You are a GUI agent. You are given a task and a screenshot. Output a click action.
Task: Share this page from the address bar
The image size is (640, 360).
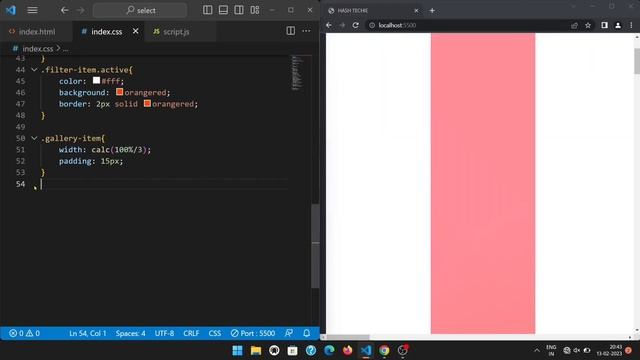click(574, 25)
